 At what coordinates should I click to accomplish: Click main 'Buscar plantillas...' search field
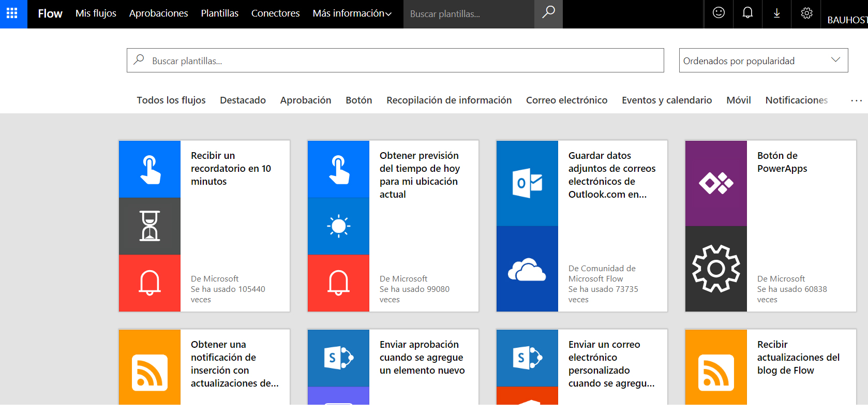395,61
